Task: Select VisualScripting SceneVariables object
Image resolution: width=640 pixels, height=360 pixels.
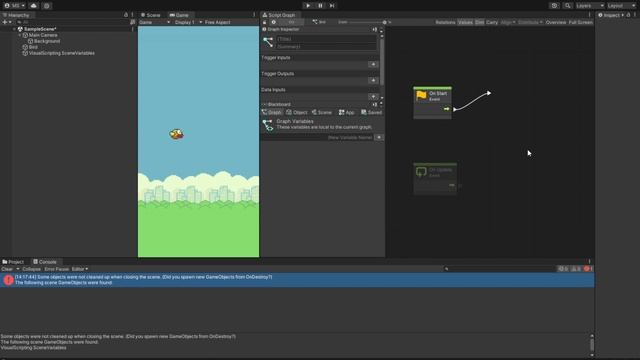Action: click(x=61, y=53)
